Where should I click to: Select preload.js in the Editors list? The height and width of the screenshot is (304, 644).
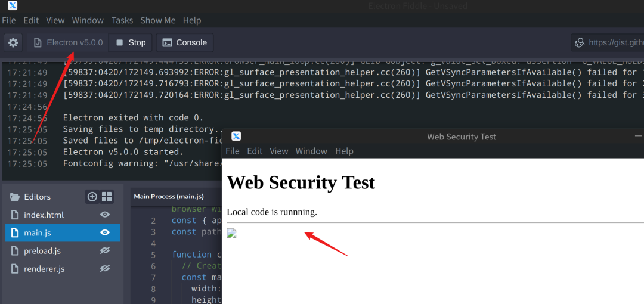[63, 250]
